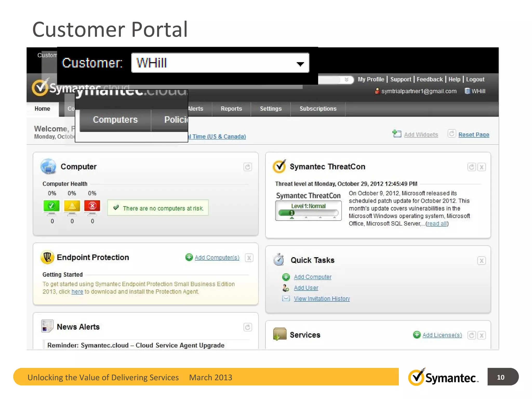Open the ThreatCon 'read all' link
This screenshot has width=532, height=399.
pyautogui.click(x=437, y=224)
